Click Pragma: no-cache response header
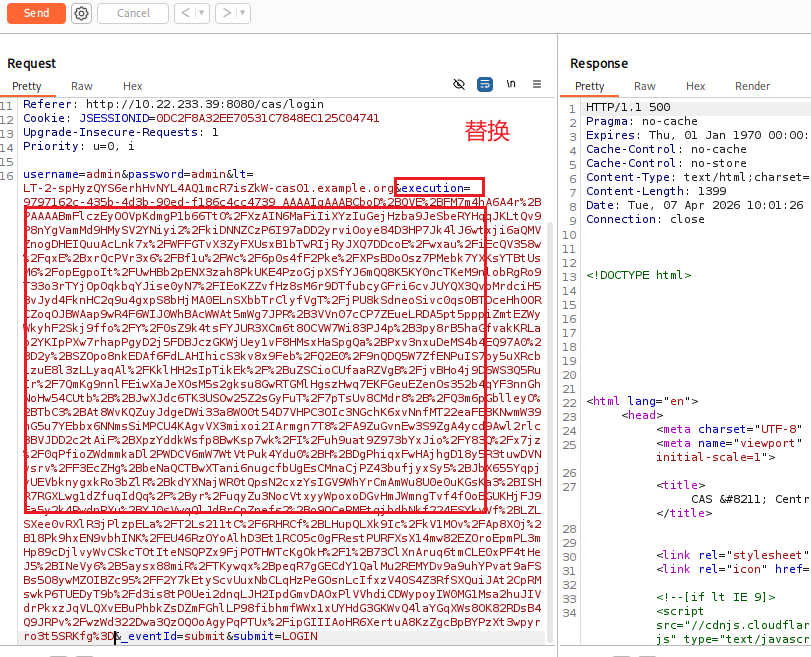 tap(641, 121)
